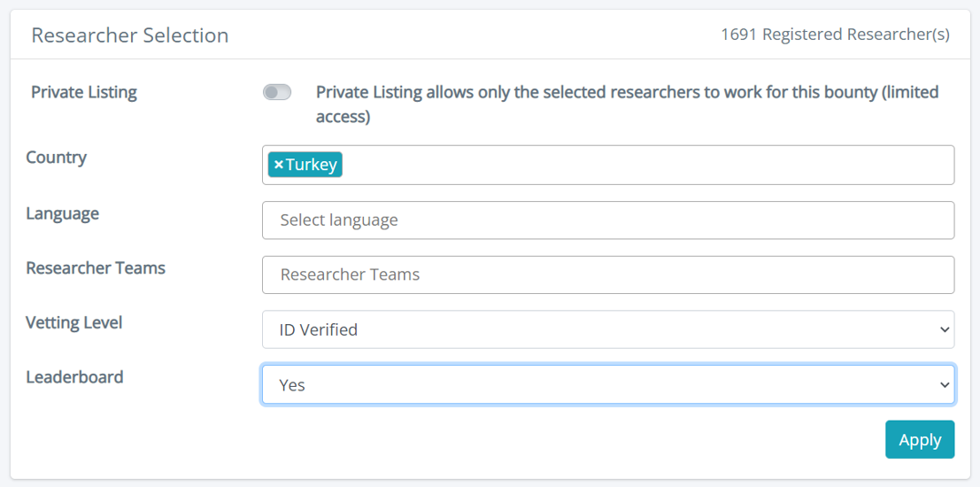Enable the Private Listing switch
The image size is (980, 487).
click(x=277, y=92)
